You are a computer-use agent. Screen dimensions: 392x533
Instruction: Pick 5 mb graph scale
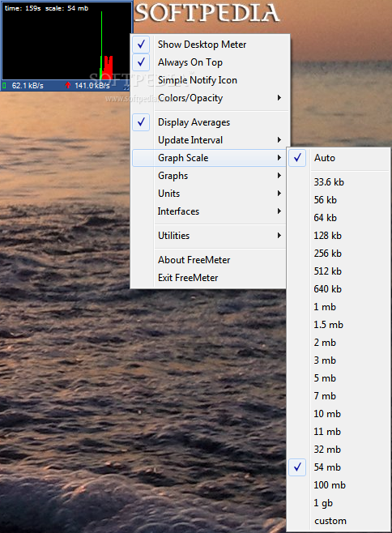(339, 378)
